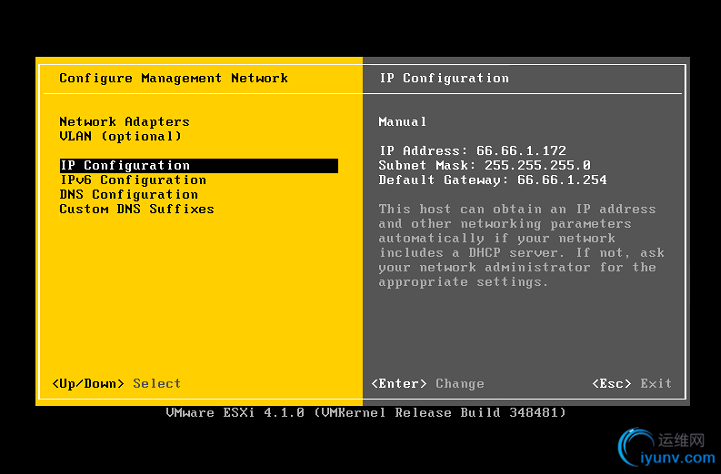Select VLAN (optional) menu entry
Image resolution: width=721 pixels, height=474 pixels.
point(120,136)
